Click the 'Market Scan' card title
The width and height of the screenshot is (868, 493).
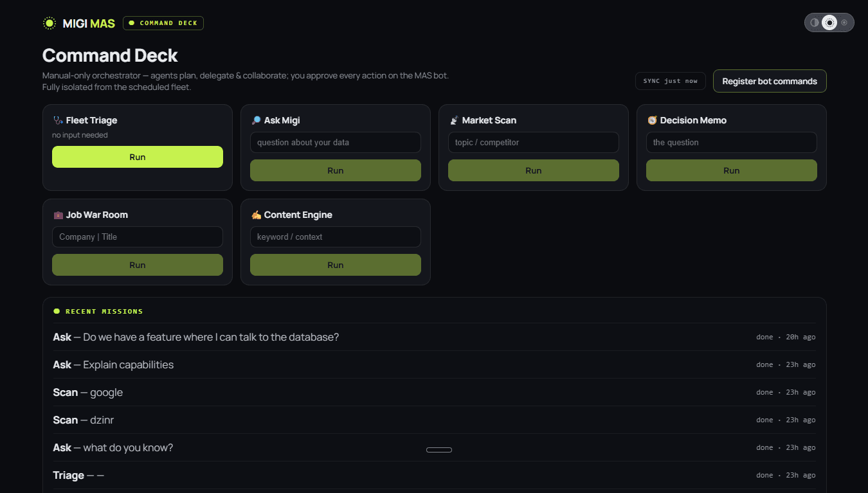coord(489,120)
